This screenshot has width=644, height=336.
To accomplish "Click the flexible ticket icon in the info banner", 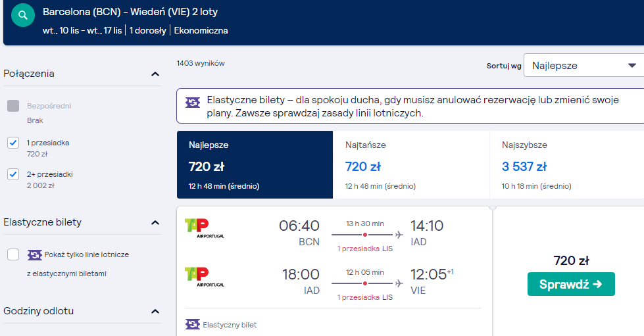I will coord(193,103).
